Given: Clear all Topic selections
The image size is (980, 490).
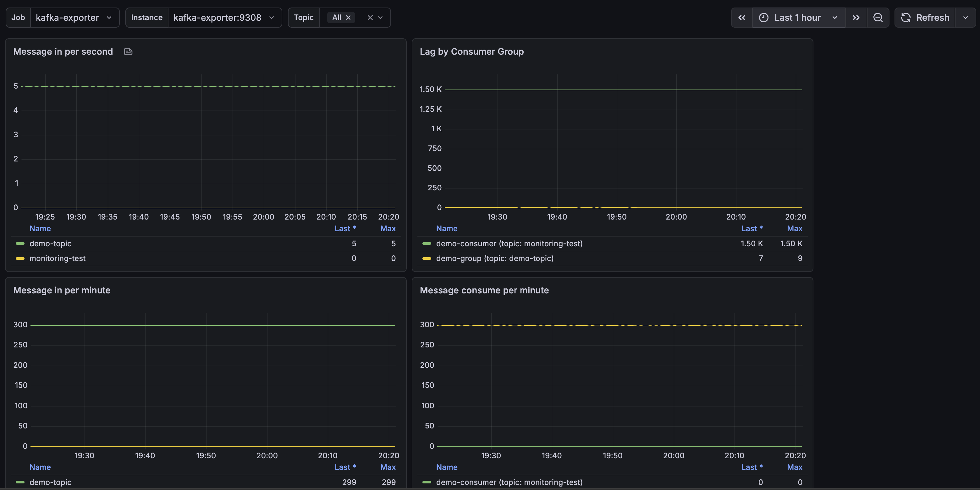Looking at the screenshot, I should point(370,18).
